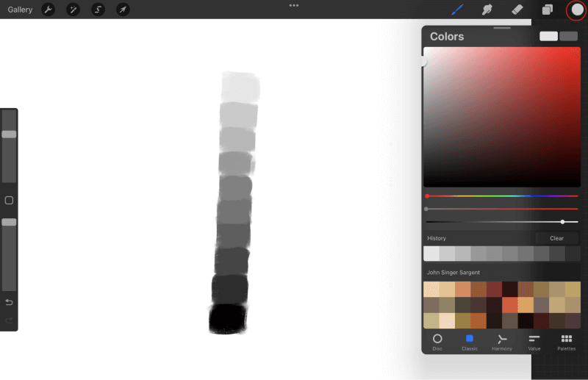This screenshot has width=588, height=380.
Task: Tap the redo arrow in sidebar
Action: click(9, 320)
